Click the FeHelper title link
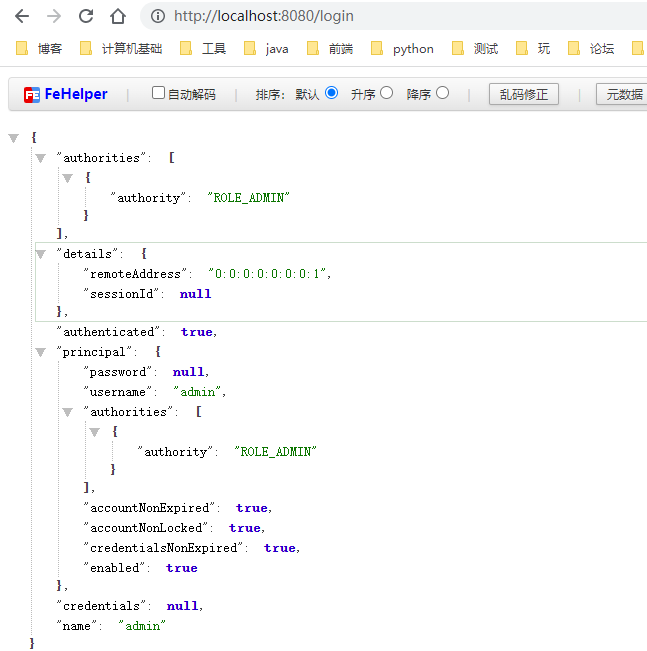The height and width of the screenshot is (651, 647). pos(76,94)
